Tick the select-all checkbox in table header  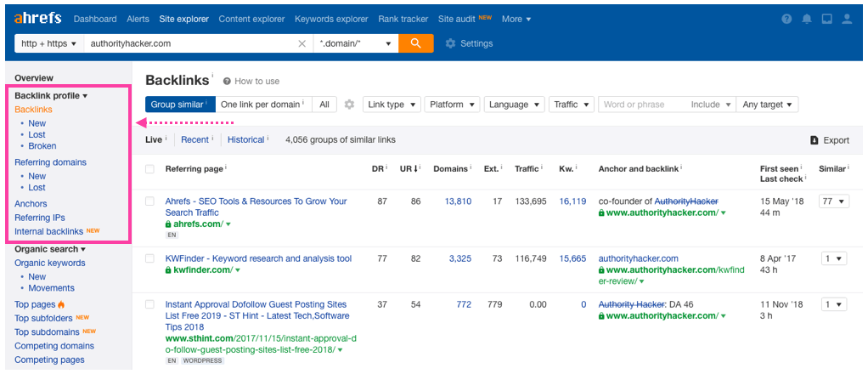pos(150,169)
